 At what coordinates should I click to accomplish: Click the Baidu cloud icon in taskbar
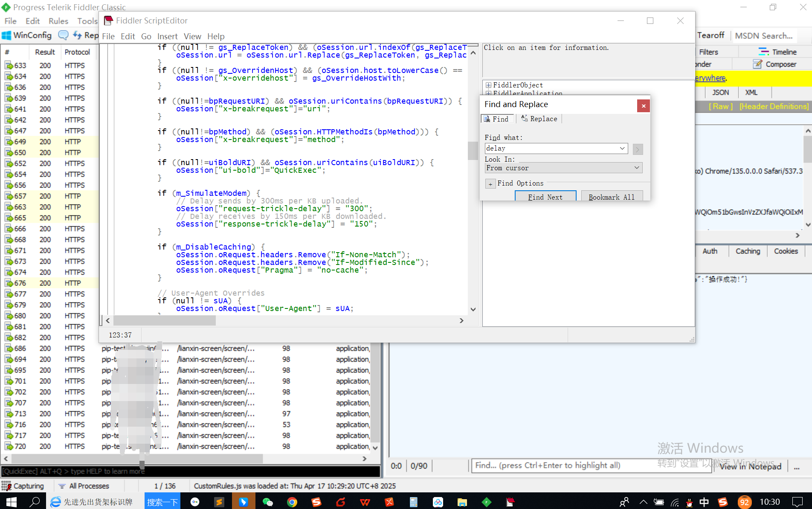click(x=438, y=502)
